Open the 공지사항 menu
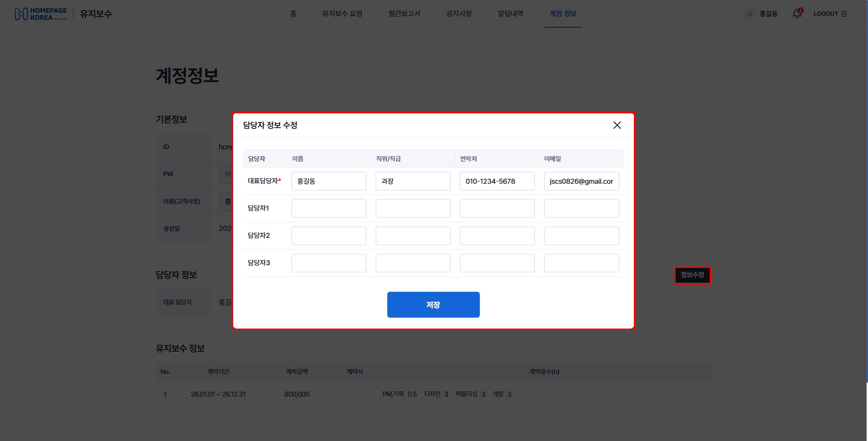The width and height of the screenshot is (868, 441). click(x=459, y=13)
